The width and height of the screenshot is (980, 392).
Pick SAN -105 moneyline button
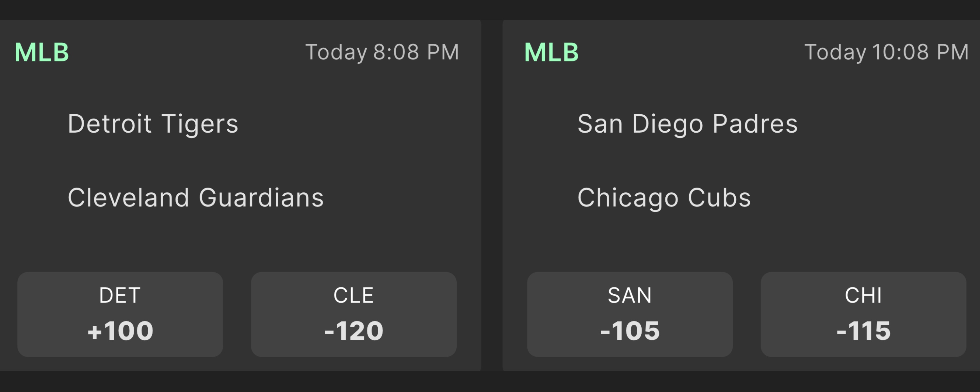coord(629,314)
